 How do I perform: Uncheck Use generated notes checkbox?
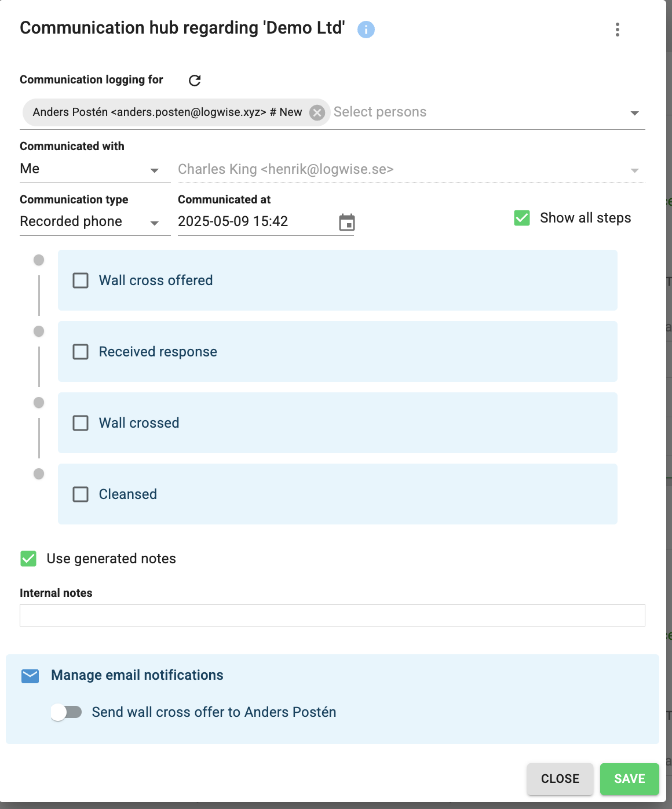click(x=28, y=559)
